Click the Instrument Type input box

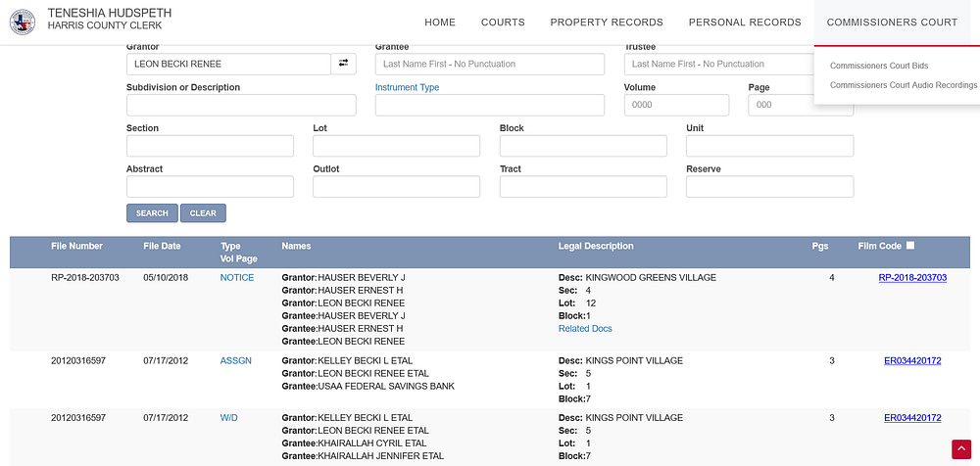[x=490, y=105]
